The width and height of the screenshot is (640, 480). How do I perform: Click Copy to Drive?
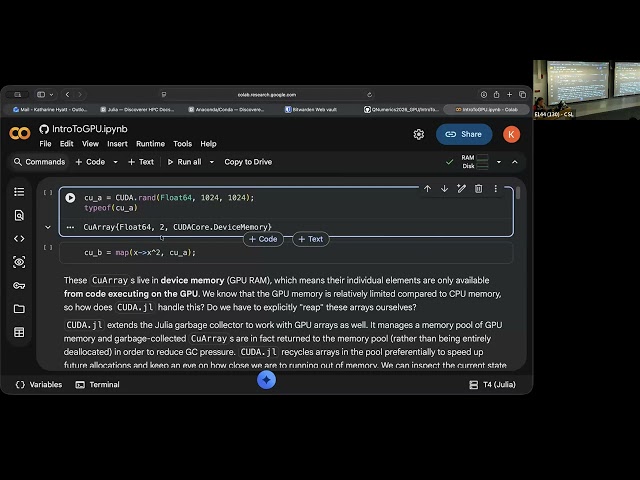(x=248, y=162)
